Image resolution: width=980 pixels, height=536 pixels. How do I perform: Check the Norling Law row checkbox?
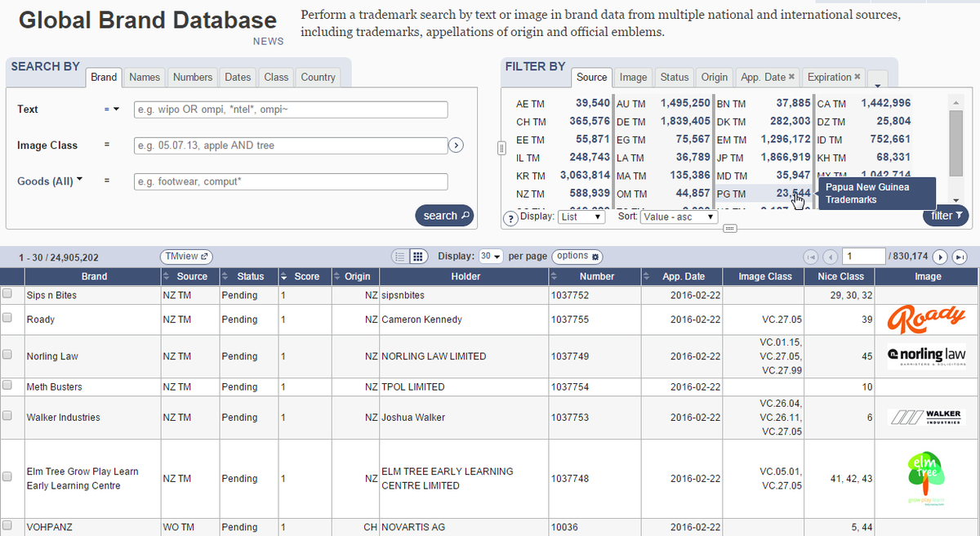[8, 355]
